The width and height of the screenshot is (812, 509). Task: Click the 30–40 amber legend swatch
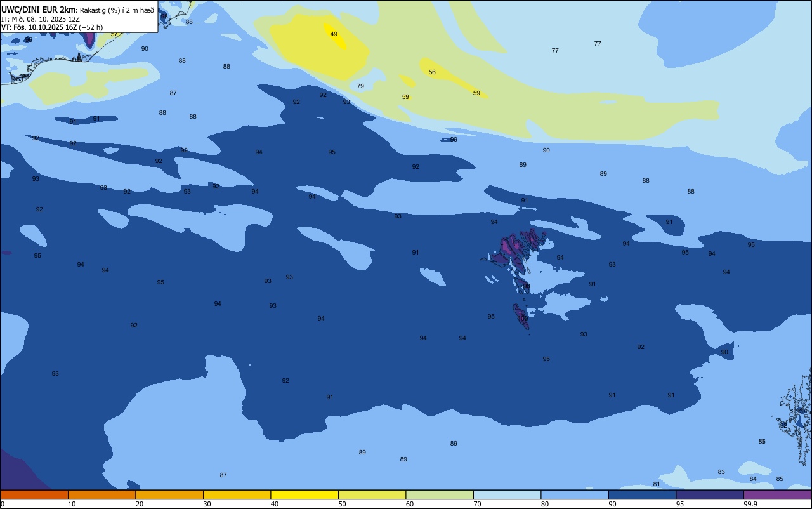click(237, 494)
